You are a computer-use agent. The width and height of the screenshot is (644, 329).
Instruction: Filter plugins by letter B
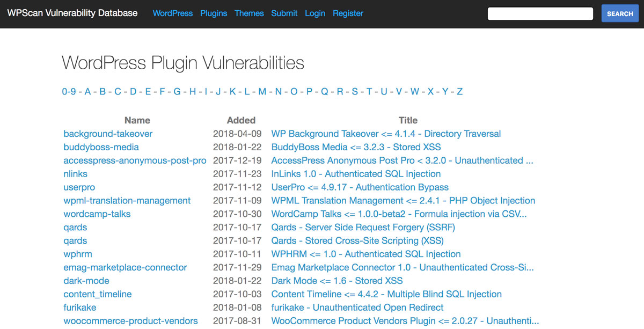103,92
